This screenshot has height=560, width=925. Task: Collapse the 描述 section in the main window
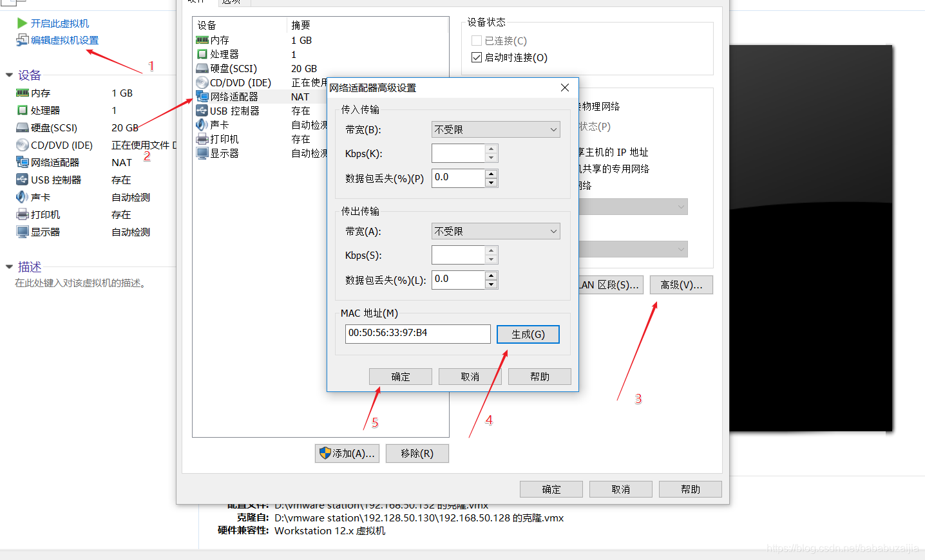(x=9, y=266)
